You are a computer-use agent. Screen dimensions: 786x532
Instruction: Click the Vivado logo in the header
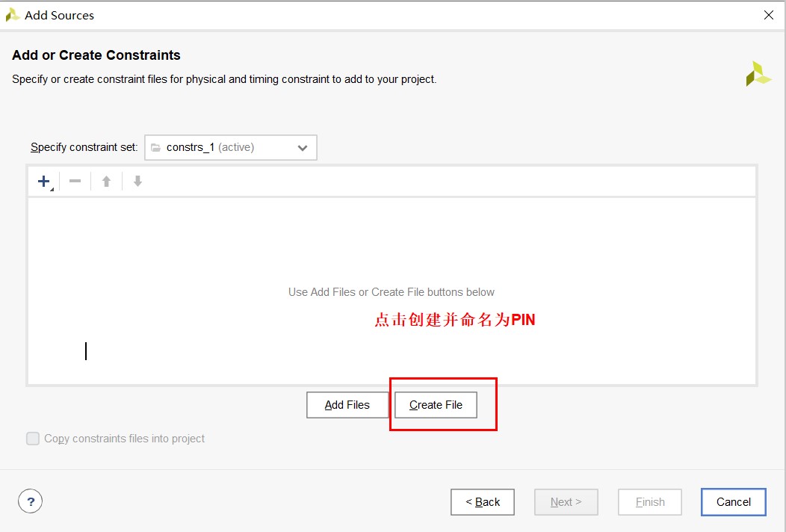tap(758, 74)
